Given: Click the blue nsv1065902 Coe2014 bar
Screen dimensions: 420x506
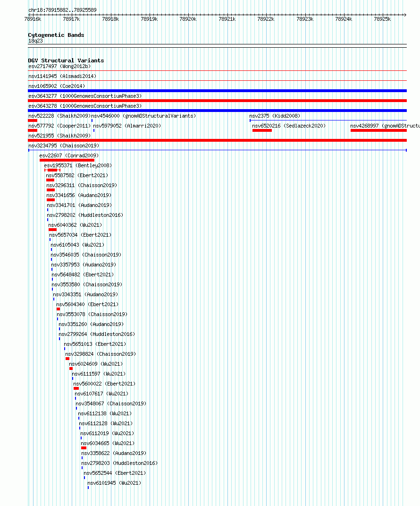Looking at the screenshot, I should coord(217,91).
